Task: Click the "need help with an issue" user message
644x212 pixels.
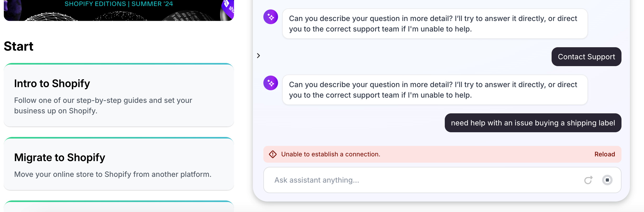Action: click(533, 123)
